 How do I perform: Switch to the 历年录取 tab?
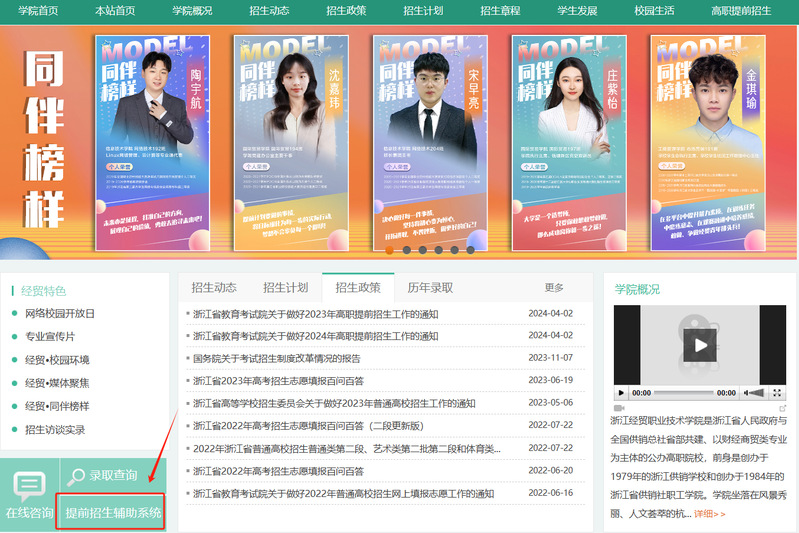pyautogui.click(x=430, y=287)
